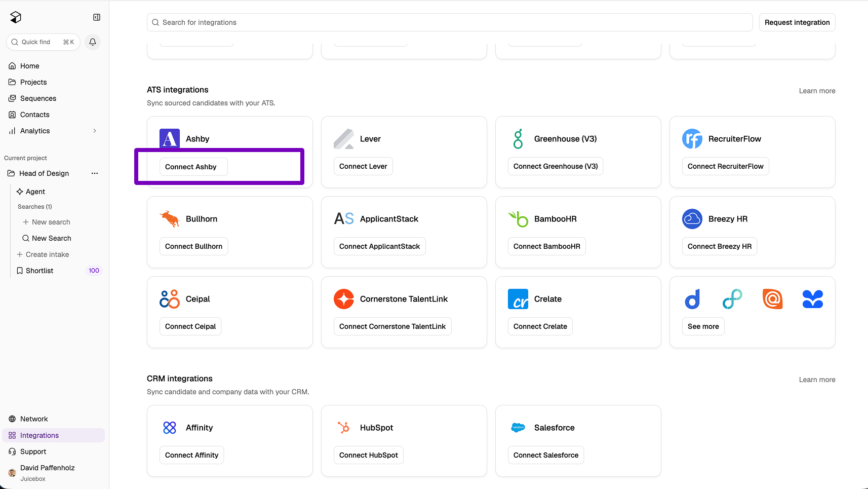Click the Ceipal logo icon
Viewport: 868px width, 489px height.
170,299
